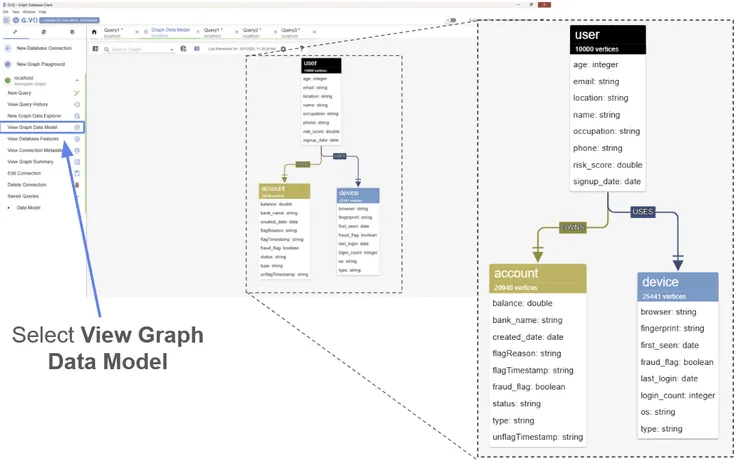This screenshot has width=738, height=461.
Task: Click the clock icon for View Query History
Action: 77,105
